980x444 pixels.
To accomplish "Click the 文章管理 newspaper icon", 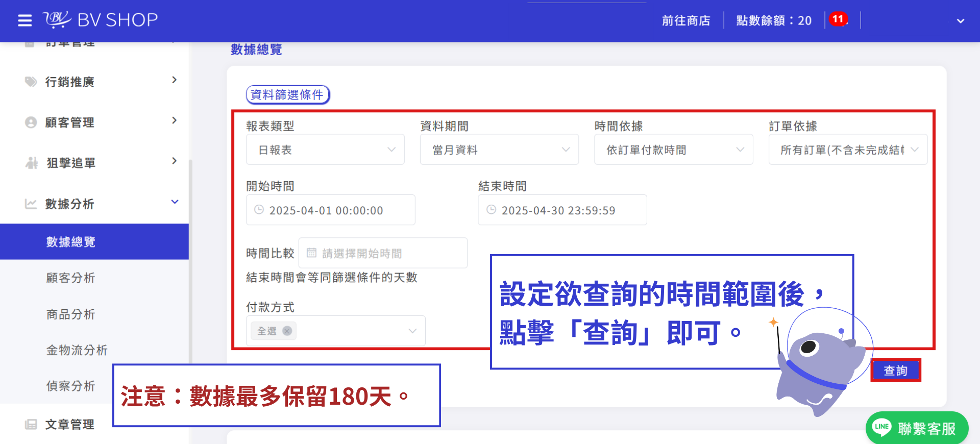I will point(31,424).
